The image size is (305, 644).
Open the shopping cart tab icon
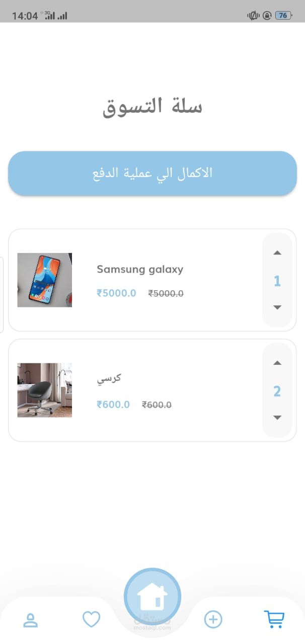274,619
